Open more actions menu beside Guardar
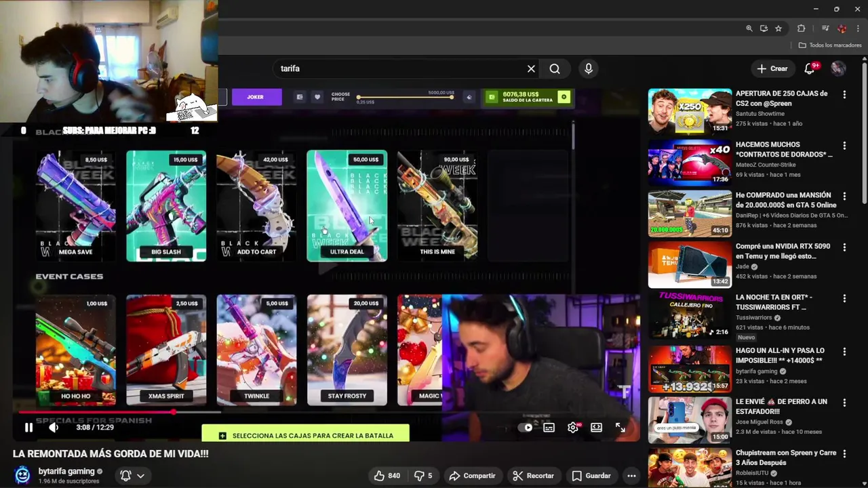 pos(631,476)
